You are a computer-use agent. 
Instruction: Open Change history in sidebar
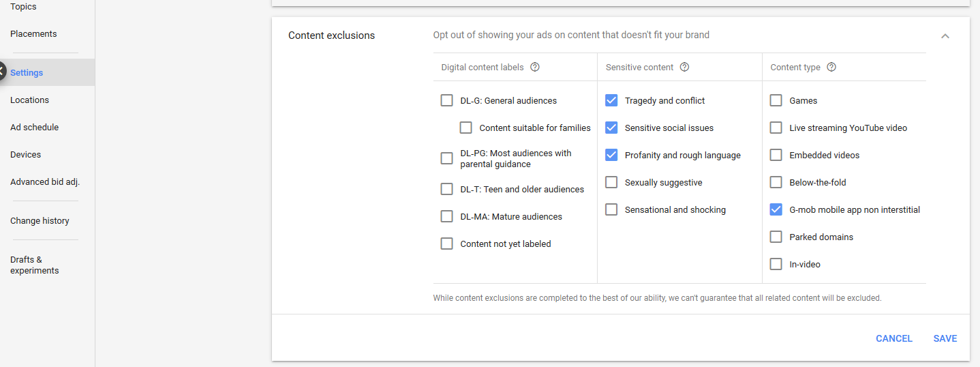coord(40,220)
